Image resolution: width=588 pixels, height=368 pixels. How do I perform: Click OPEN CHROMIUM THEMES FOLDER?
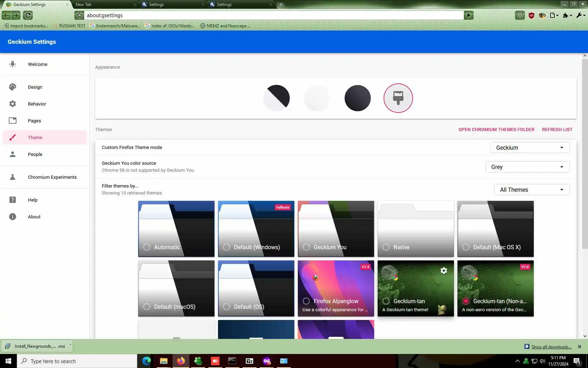(496, 129)
